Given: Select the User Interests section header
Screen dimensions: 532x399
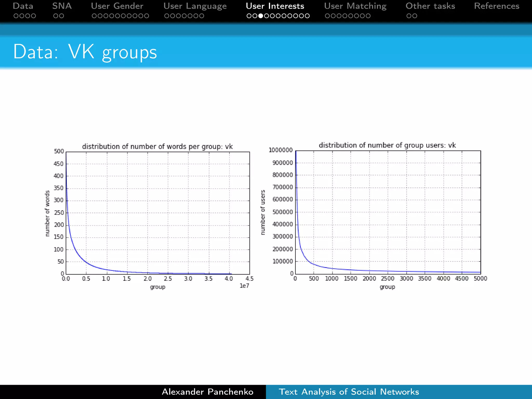Looking at the screenshot, I should click(275, 6).
